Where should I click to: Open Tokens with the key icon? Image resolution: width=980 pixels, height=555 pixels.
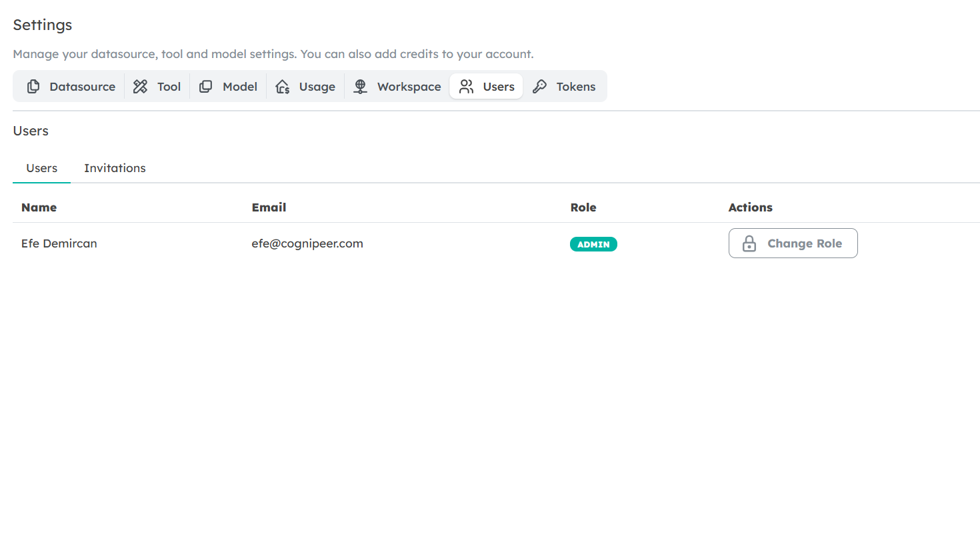pyautogui.click(x=539, y=86)
